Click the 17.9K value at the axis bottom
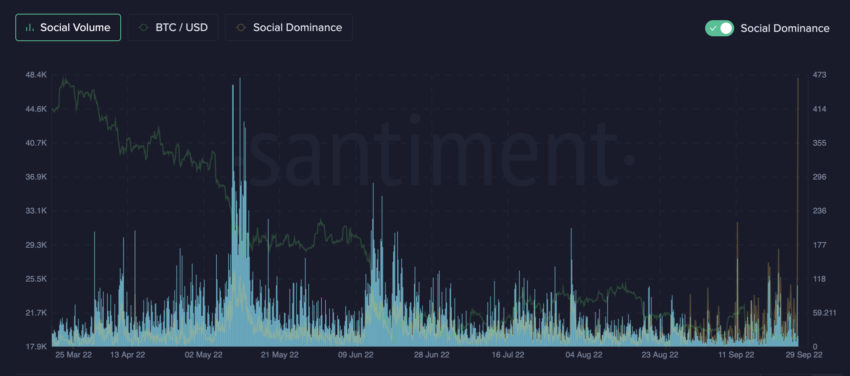 click(x=36, y=347)
